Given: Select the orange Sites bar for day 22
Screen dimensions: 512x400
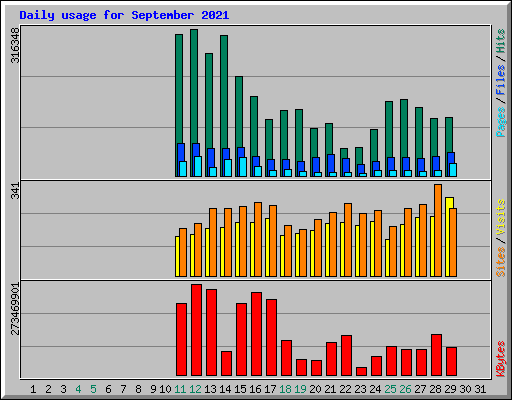Looking at the screenshot, I should pyautogui.click(x=348, y=240).
